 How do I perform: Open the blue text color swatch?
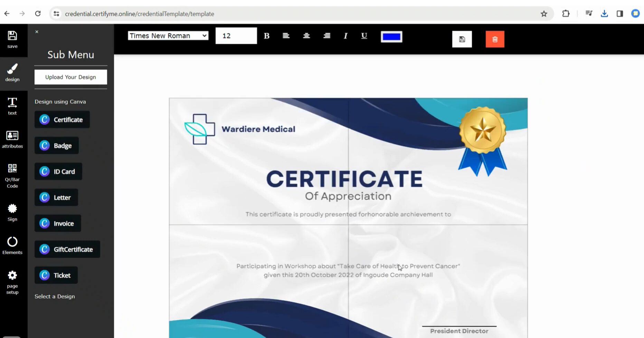pos(391,37)
